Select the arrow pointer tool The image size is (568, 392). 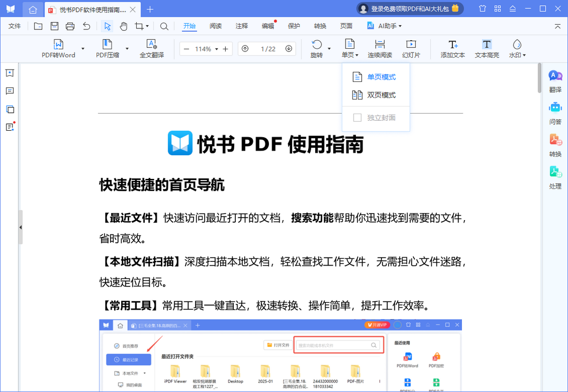pyautogui.click(x=107, y=26)
